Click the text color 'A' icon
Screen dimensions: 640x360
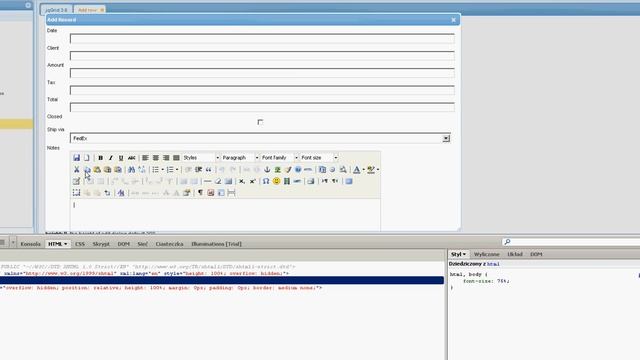[356, 169]
